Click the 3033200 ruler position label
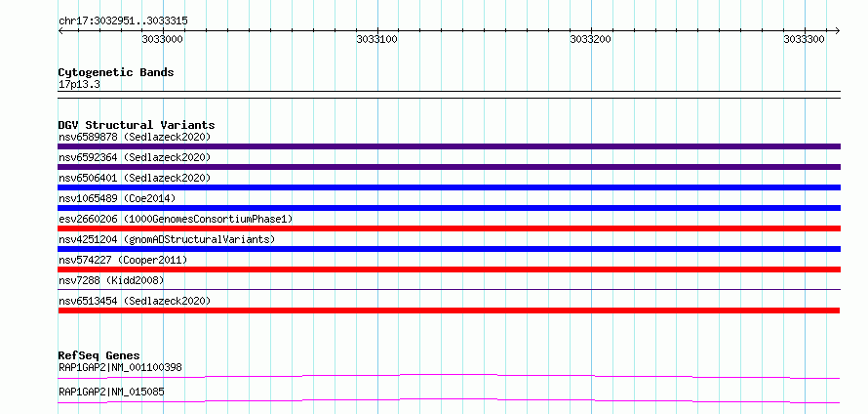The height and width of the screenshot is (414, 868). click(x=591, y=39)
